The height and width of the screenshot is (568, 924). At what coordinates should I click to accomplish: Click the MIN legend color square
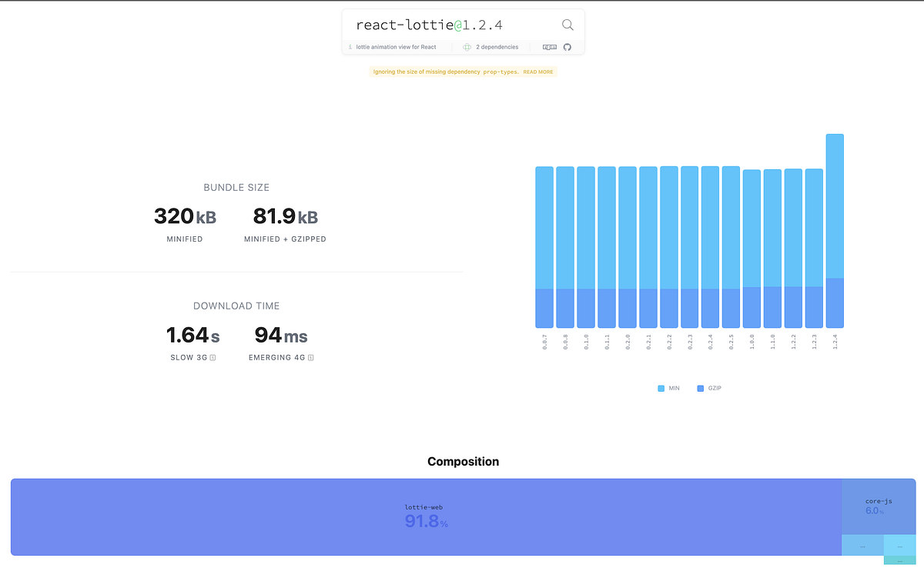[x=660, y=388]
